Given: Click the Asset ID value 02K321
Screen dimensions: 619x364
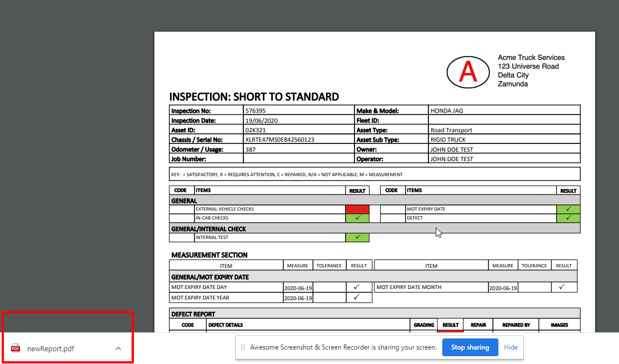Looking at the screenshot, I should pyautogui.click(x=255, y=130).
